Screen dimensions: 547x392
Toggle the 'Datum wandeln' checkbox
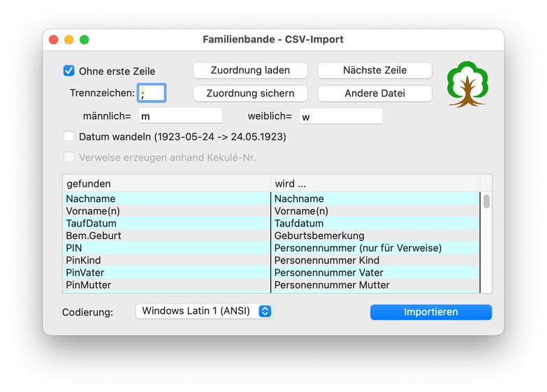68,137
